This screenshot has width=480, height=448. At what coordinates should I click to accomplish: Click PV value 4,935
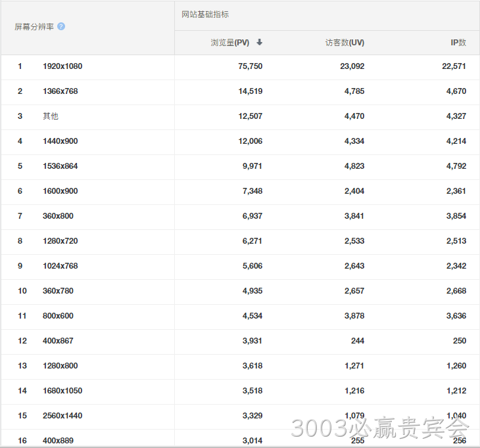tap(252, 291)
